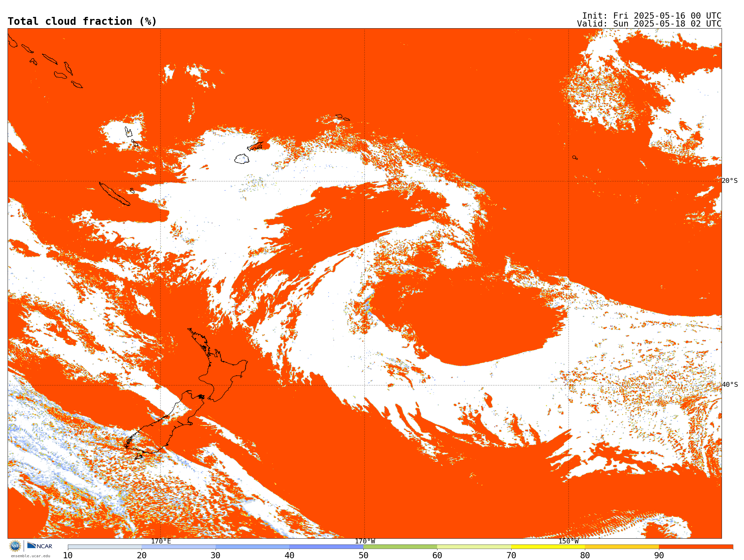744x560 pixels.
Task: Click the 40°S latitude label
Action: click(730, 385)
